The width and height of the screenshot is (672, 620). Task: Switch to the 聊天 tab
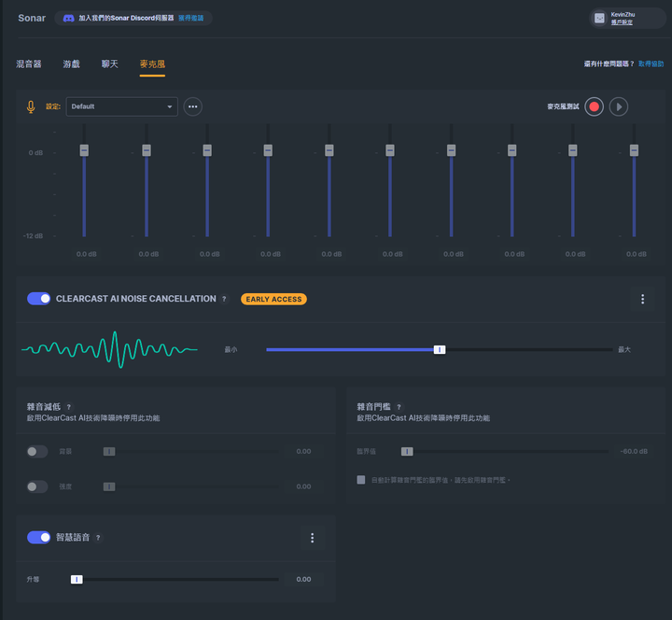[110, 64]
